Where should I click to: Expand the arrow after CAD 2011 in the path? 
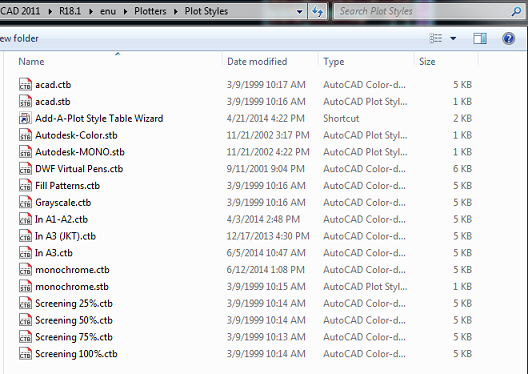point(50,11)
